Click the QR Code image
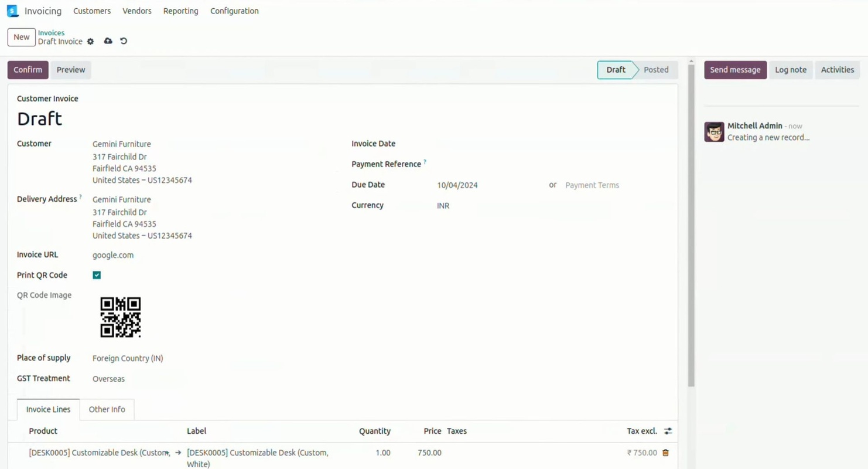Image resolution: width=868 pixels, height=469 pixels. click(121, 317)
